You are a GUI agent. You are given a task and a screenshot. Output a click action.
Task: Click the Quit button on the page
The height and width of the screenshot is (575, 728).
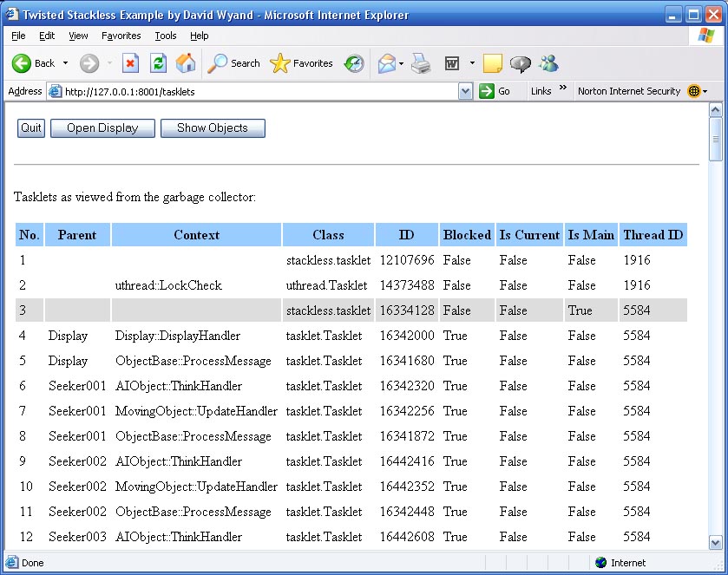point(31,128)
